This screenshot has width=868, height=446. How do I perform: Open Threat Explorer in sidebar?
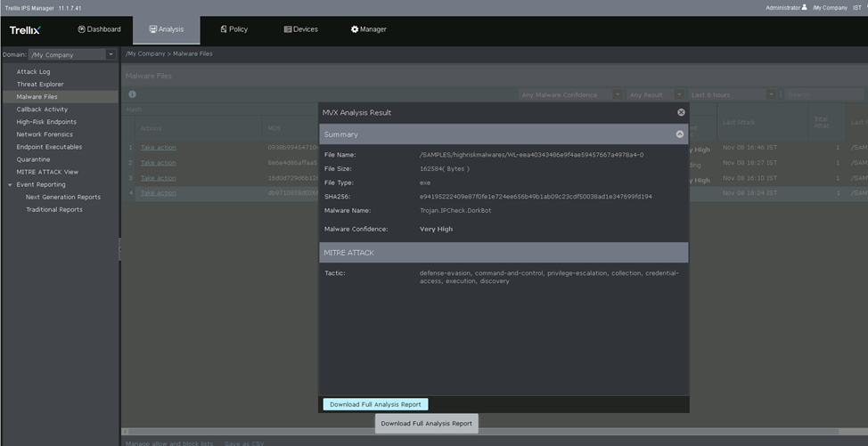40,84
